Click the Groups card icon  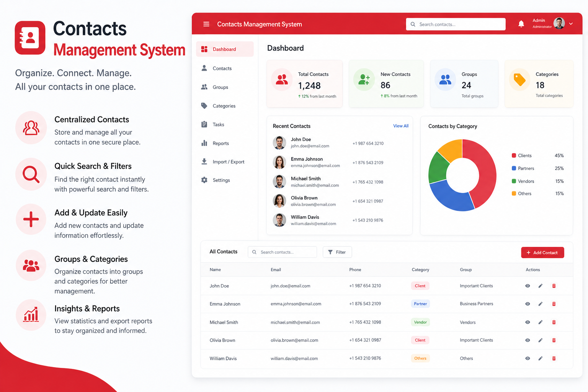point(445,80)
